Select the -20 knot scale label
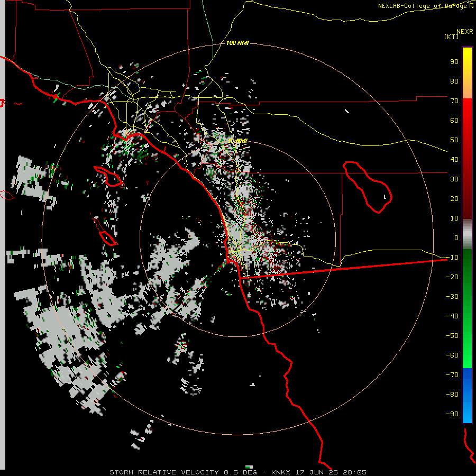476x476 pixels. (x=452, y=277)
